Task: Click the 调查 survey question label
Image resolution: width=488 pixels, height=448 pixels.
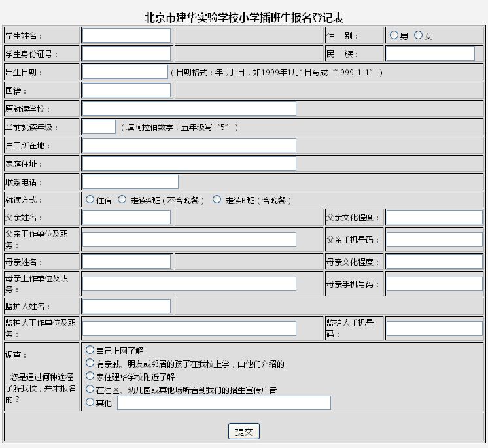Action: tap(41, 377)
